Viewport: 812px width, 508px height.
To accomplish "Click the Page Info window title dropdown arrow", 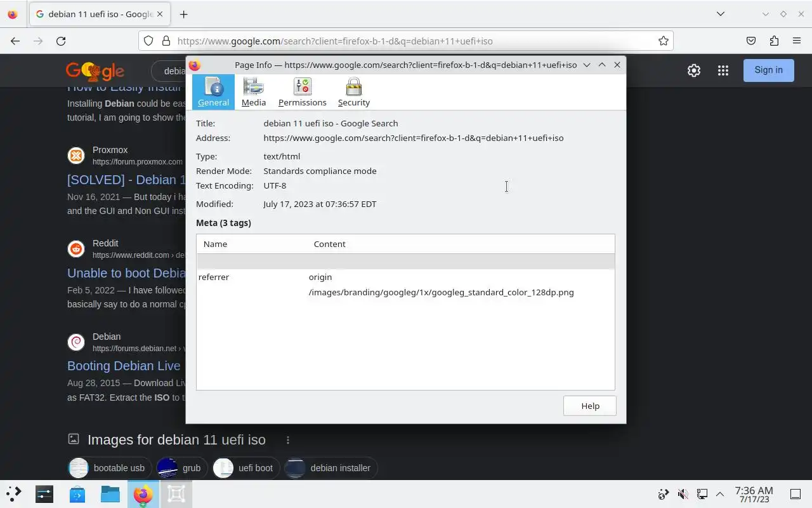I will point(587,65).
